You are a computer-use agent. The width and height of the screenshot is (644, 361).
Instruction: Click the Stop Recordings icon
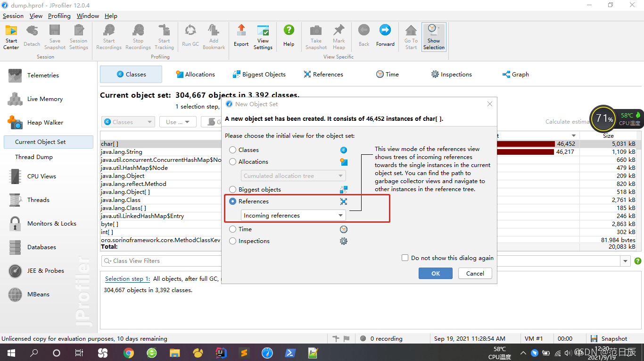[138, 37]
